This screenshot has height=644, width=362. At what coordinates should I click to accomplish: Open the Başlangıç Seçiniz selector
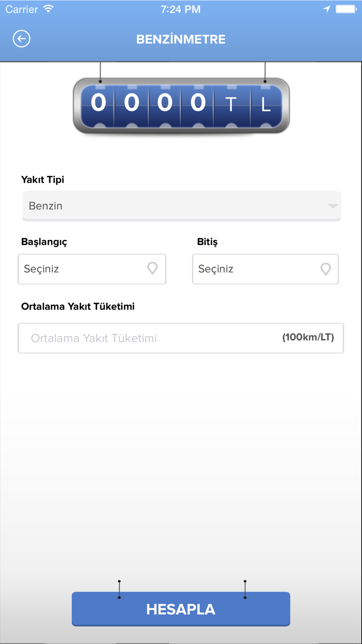(x=92, y=269)
